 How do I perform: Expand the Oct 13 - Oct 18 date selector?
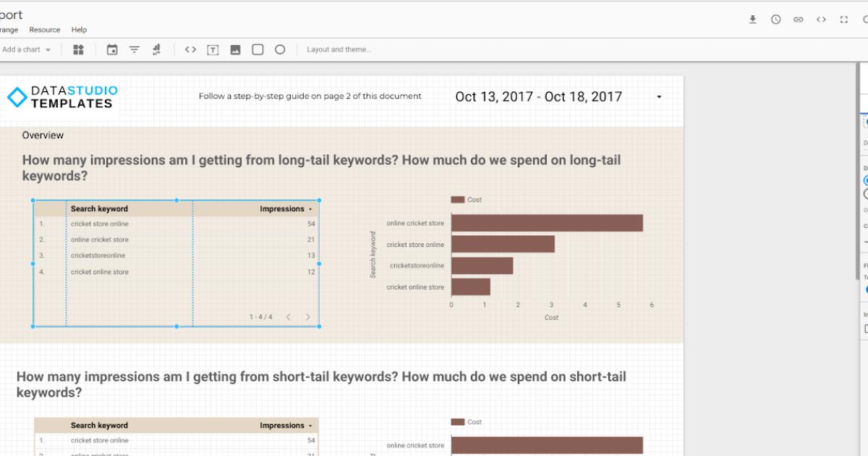point(658,96)
